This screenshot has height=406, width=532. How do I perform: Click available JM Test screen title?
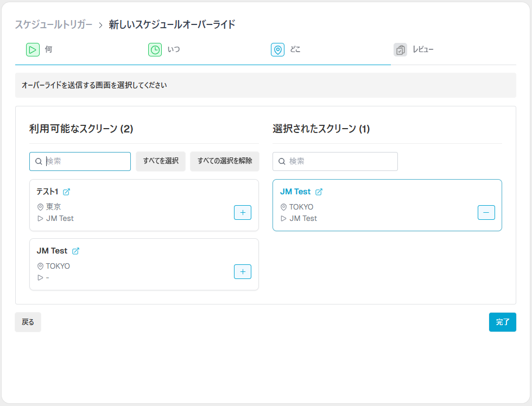(x=52, y=251)
